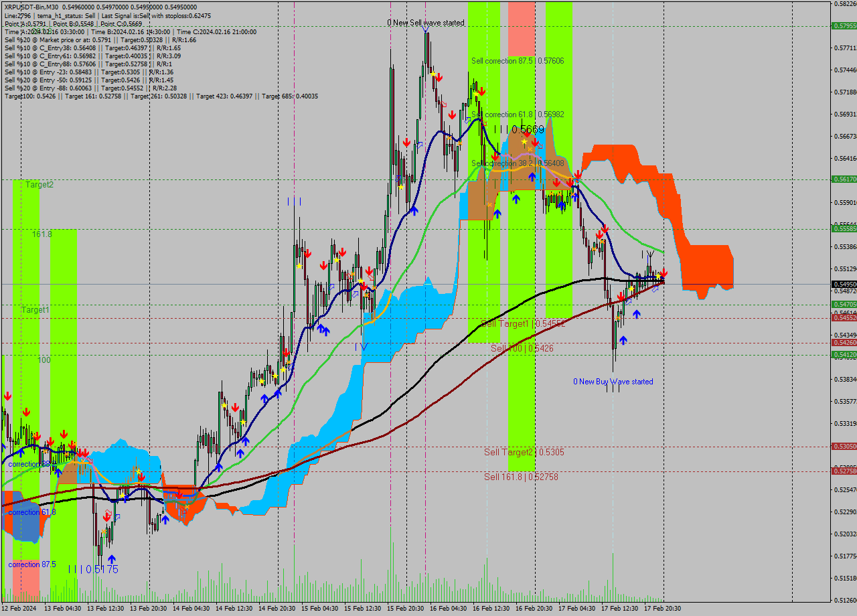Click the green 0.54120 price axis tag
The height and width of the screenshot is (616, 857).
844,355
